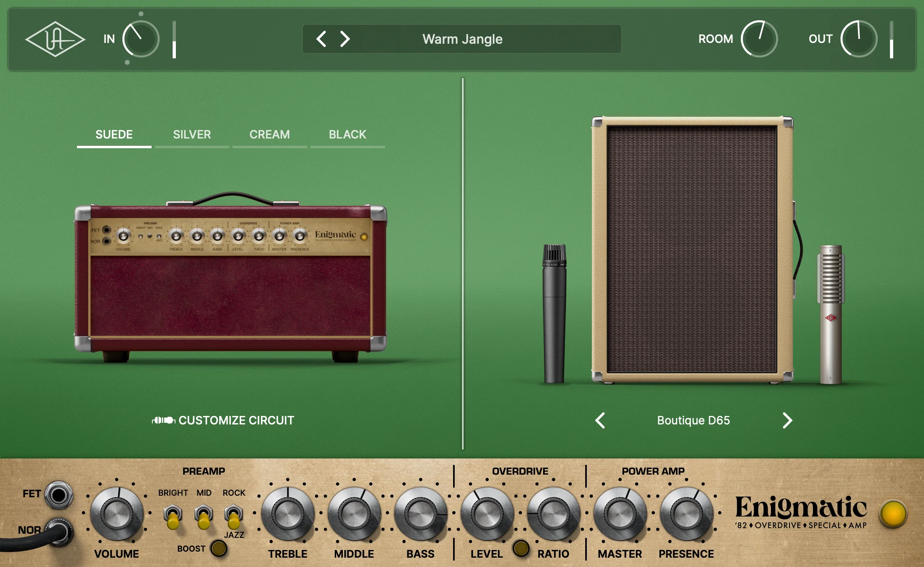Go to next preset with right arrow
The height and width of the screenshot is (567, 924).
[x=345, y=39]
